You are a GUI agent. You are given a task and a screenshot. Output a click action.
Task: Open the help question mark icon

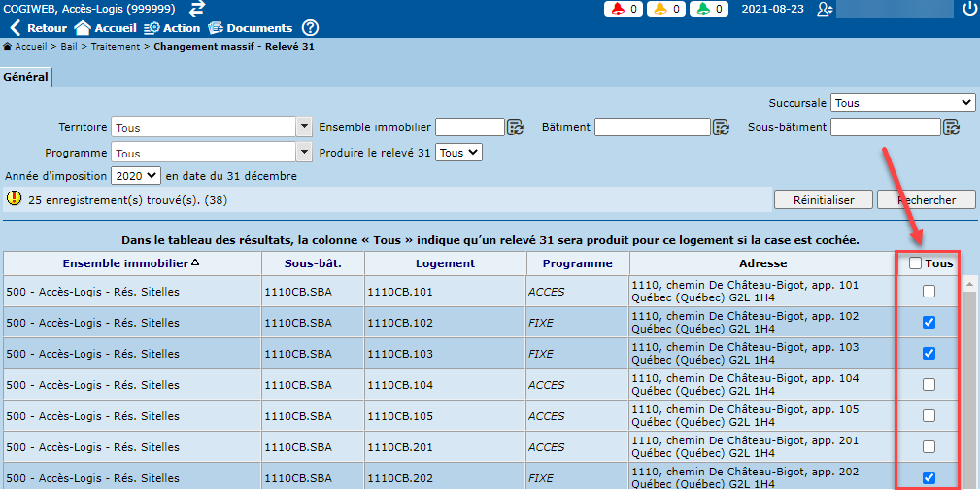(x=310, y=28)
